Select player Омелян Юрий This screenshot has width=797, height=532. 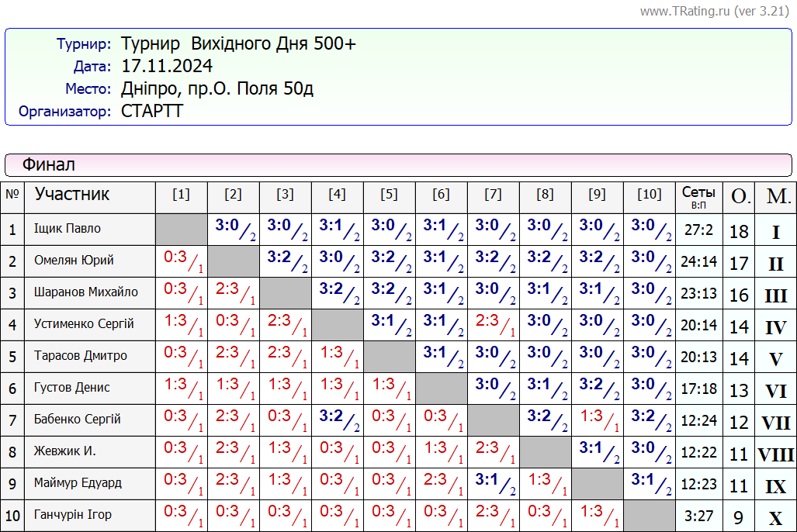(x=75, y=261)
